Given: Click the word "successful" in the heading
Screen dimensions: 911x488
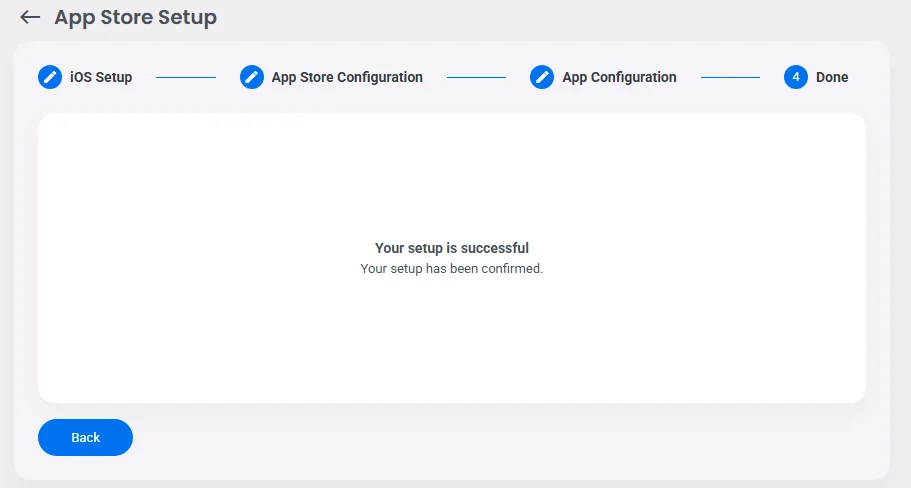Looking at the screenshot, I should pyautogui.click(x=495, y=248).
